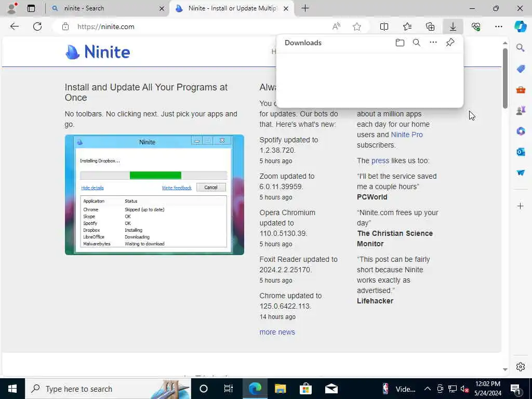This screenshot has width=532, height=399.
Task: Open Split screen view
Action: [x=384, y=26]
